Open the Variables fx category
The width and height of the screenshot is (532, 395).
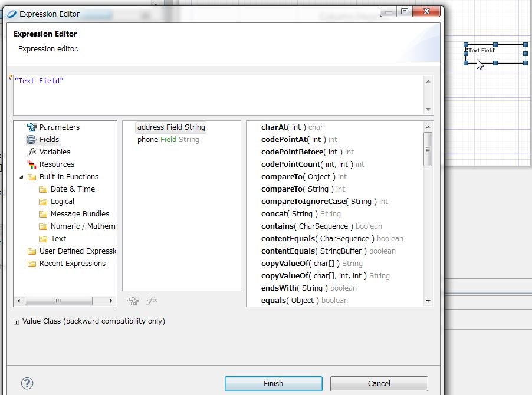pyautogui.click(x=32, y=152)
